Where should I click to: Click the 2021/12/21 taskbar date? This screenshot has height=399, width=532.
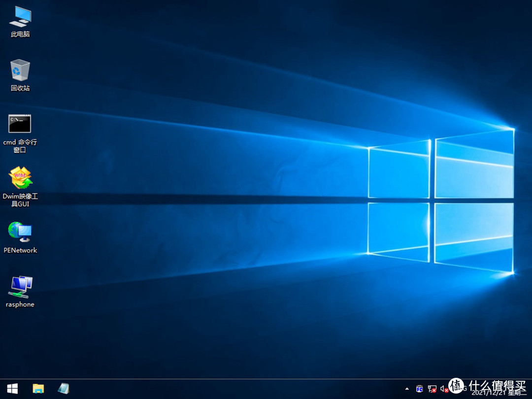(489, 393)
